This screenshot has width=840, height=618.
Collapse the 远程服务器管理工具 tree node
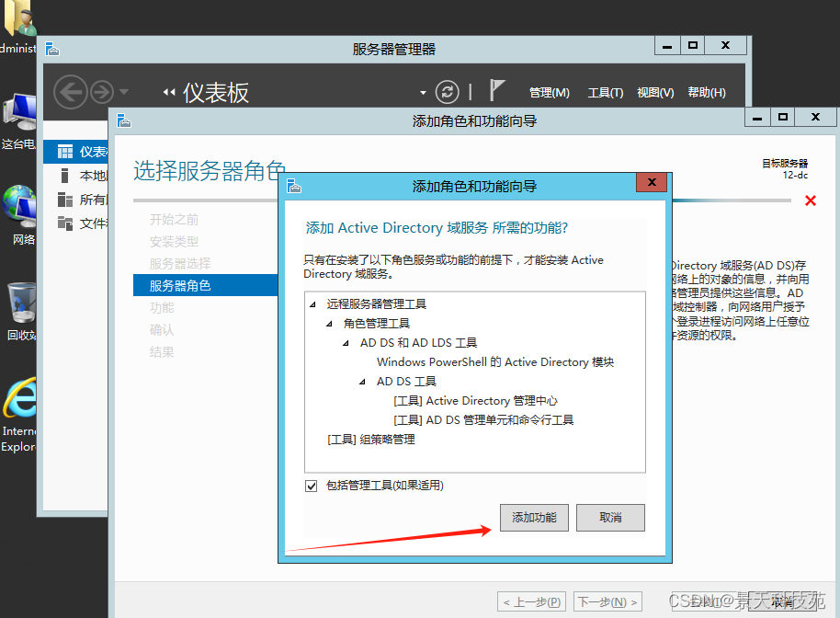[312, 304]
